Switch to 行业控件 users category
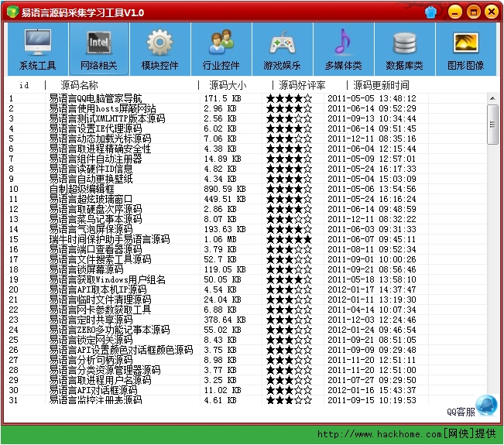Viewport: 504px width, 445px height. pos(221,50)
